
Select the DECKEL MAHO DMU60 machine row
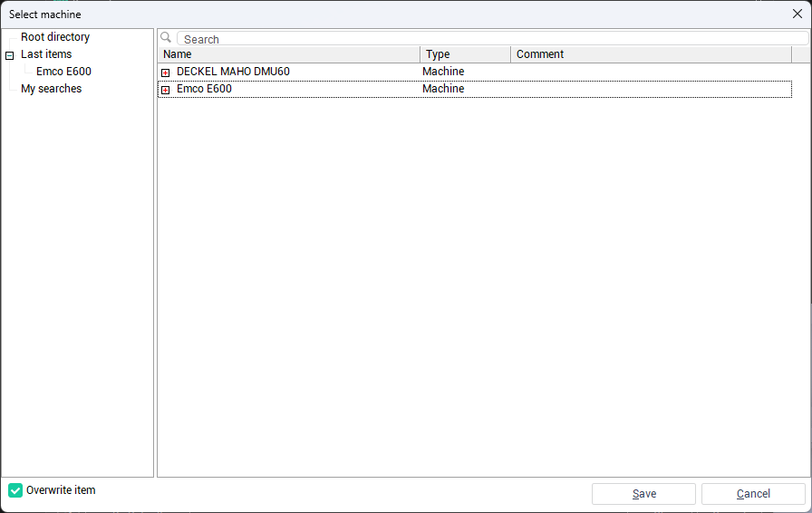(233, 72)
